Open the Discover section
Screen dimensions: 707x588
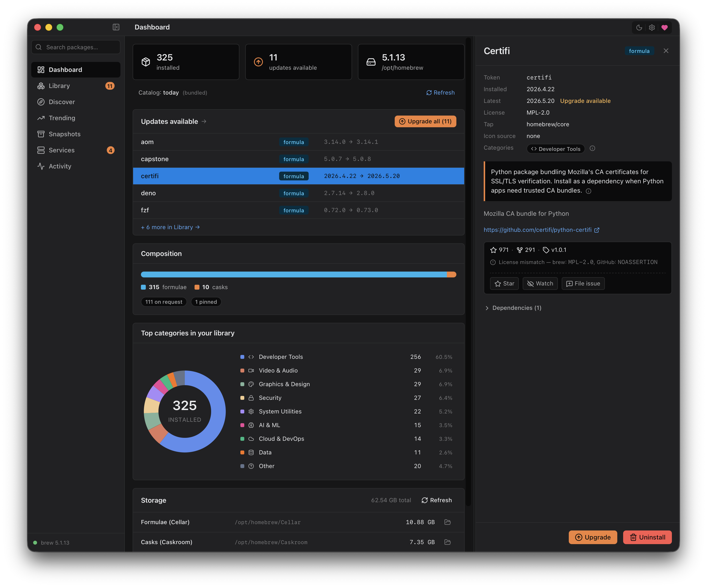76,102
